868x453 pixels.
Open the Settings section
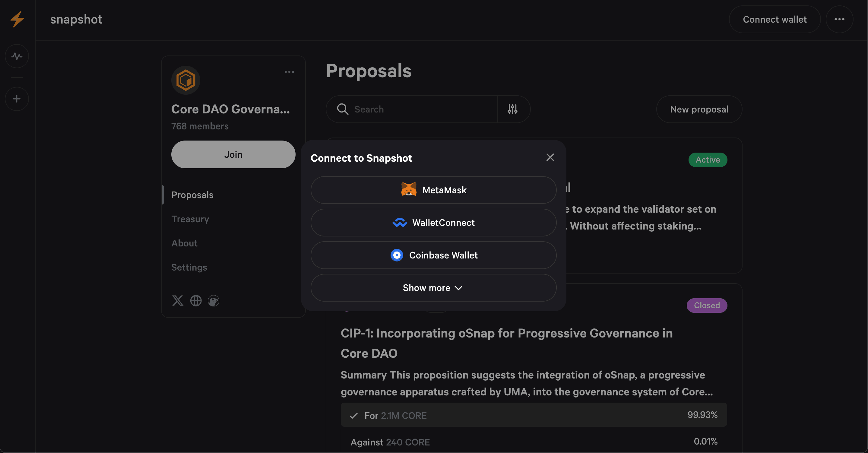coord(189,267)
